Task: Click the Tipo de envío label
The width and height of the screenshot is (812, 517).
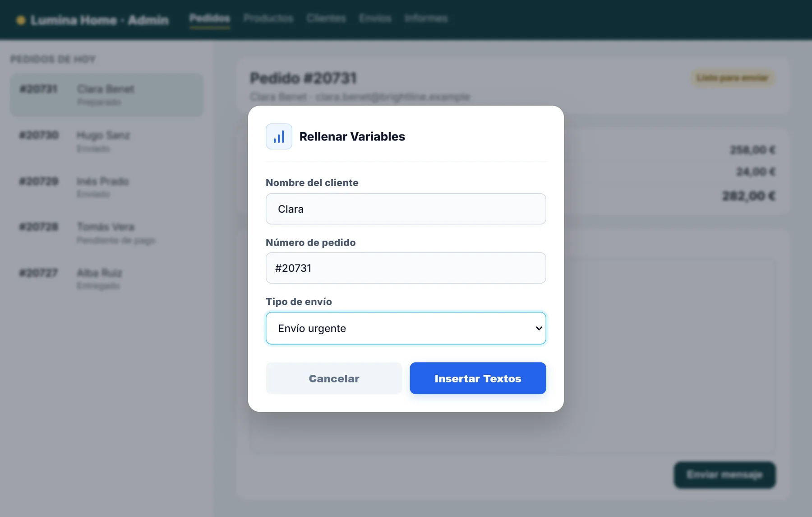Action: tap(299, 302)
